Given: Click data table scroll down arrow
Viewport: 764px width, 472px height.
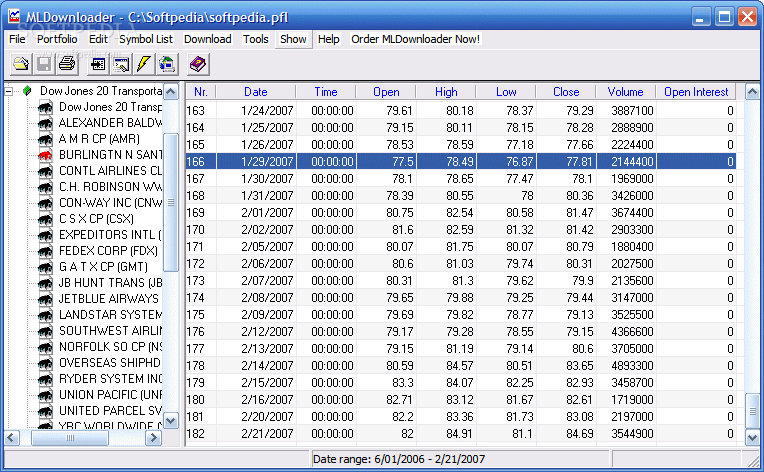Looking at the screenshot, I should point(752,437).
